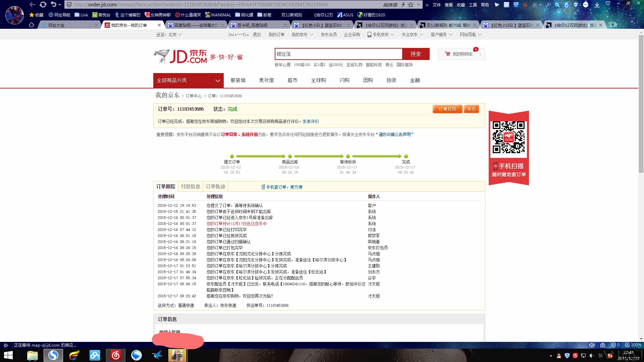Open the WANIMAL bookmark

(218, 15)
